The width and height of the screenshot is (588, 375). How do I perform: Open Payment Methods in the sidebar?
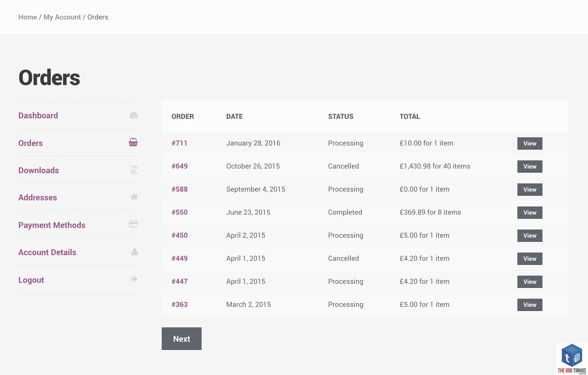52,225
